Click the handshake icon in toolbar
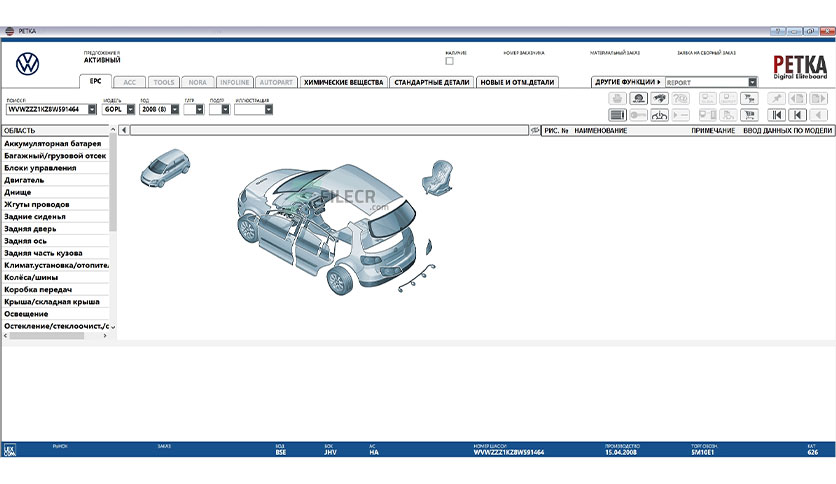The height and width of the screenshot is (484, 836). coord(661,98)
